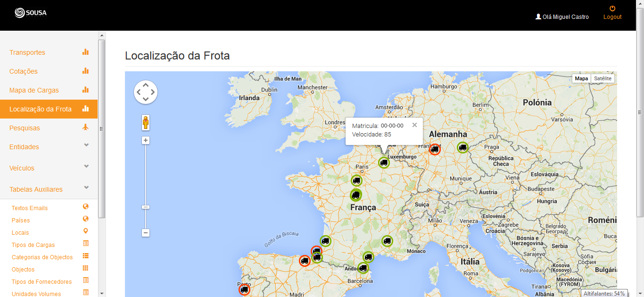Open the Mapa de Cargas page
Viewport: 644px width, 297px height.
pyautogui.click(x=34, y=90)
